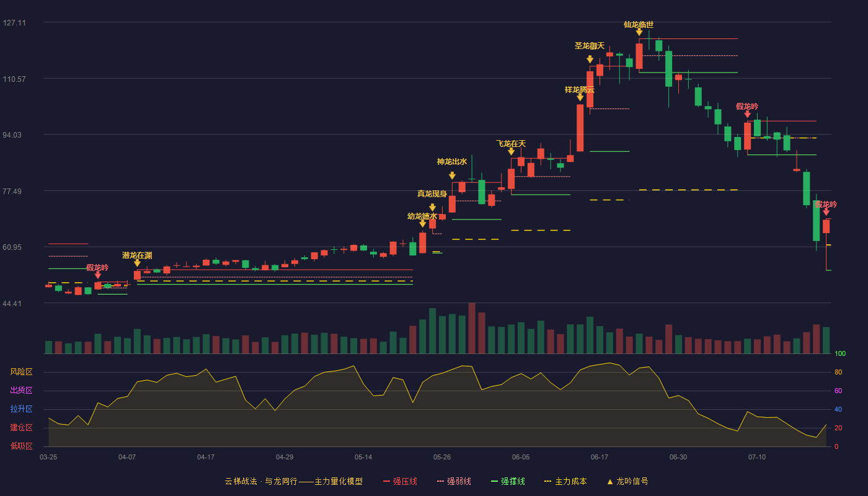Select the 出货区 zone label
This screenshot has height=496, width=868.
[21, 391]
